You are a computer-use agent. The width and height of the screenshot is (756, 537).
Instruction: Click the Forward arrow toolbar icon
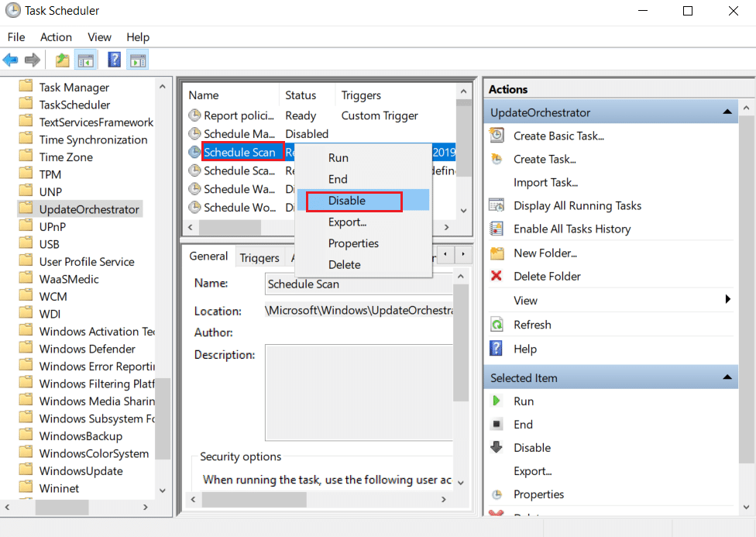click(33, 60)
